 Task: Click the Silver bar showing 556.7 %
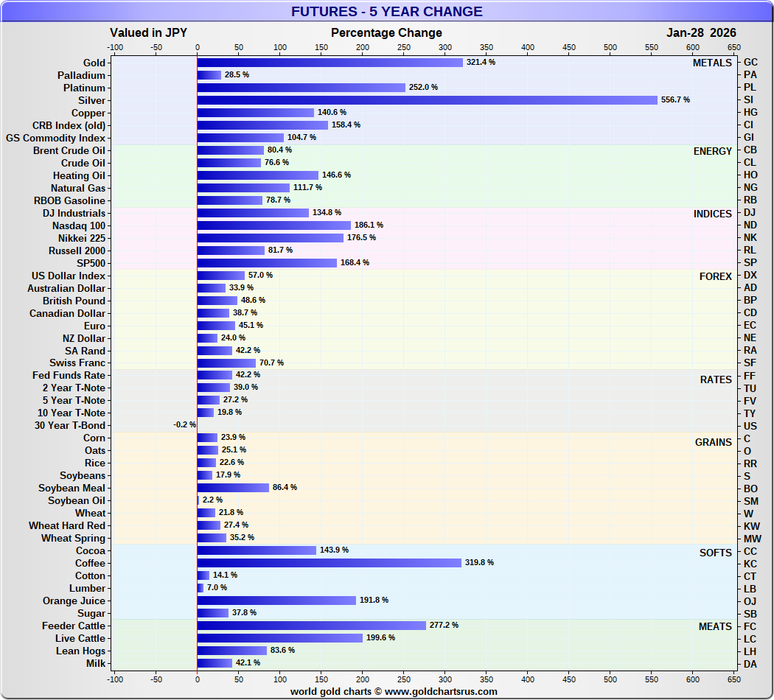tap(427, 100)
